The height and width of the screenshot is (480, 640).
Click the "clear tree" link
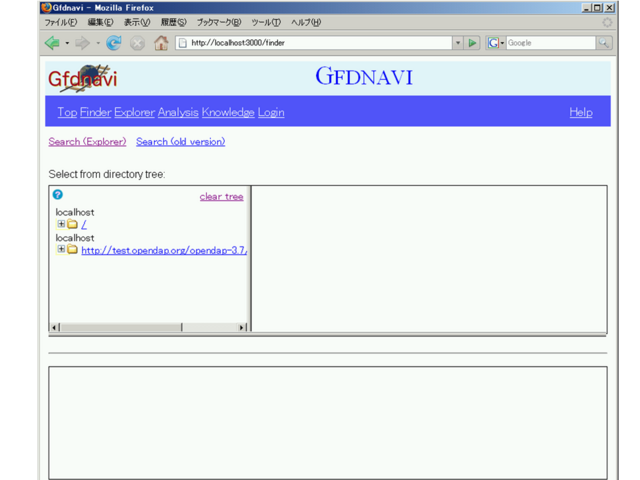point(221,196)
